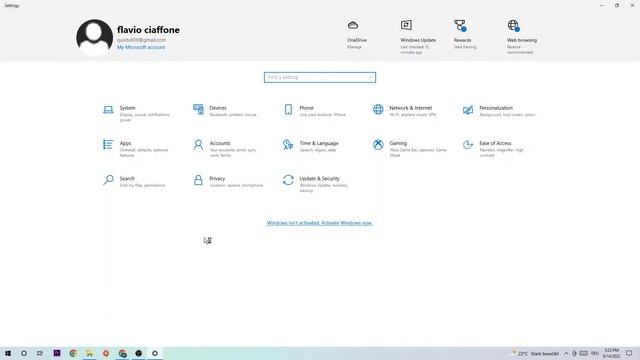Image resolution: width=640 pixels, height=360 pixels.
Task: Open the Gaming settings category
Action: (x=410, y=149)
